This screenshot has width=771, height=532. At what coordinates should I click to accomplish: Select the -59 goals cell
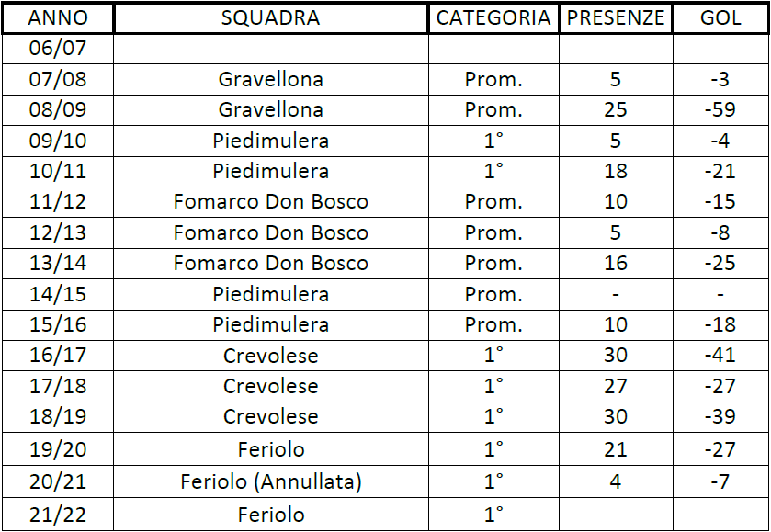(720, 109)
